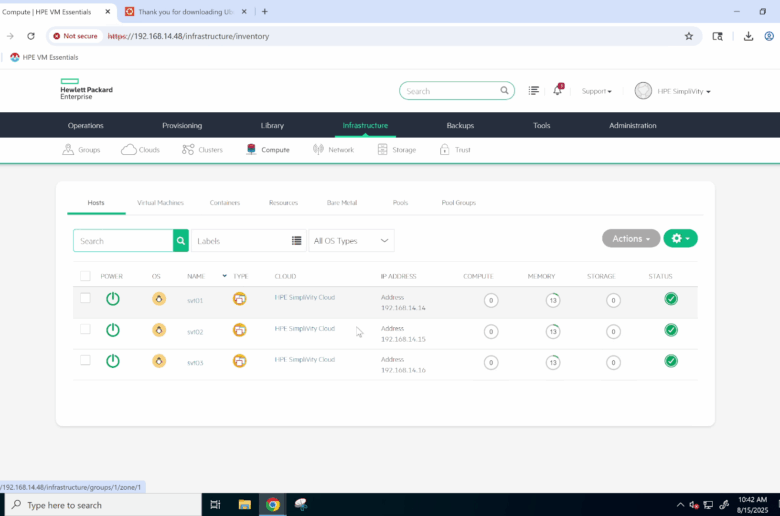The width and height of the screenshot is (780, 516).
Task: Open the HPE SimpliVity Cloud link for svt03
Action: (x=305, y=359)
